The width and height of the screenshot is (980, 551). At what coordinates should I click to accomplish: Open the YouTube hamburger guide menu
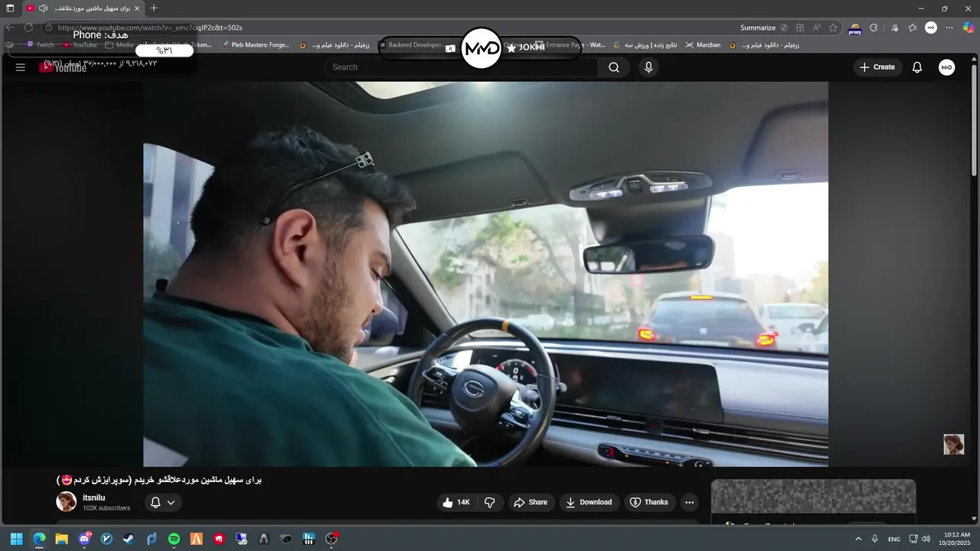tap(21, 67)
